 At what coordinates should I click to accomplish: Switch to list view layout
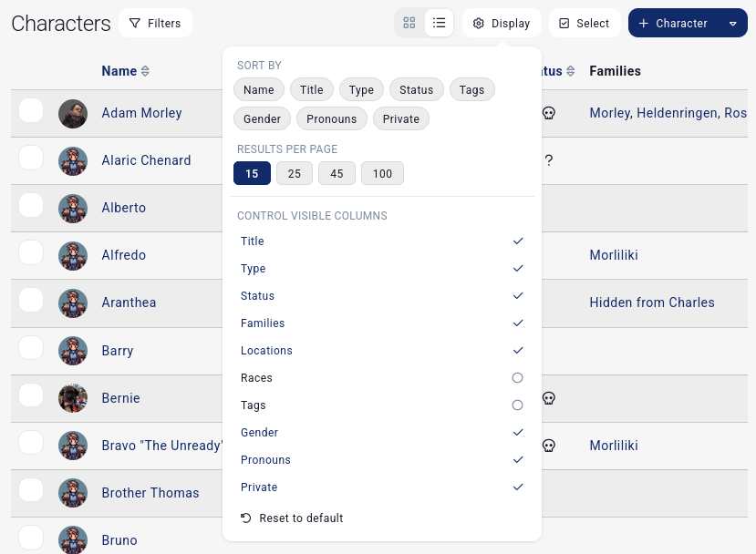439,23
